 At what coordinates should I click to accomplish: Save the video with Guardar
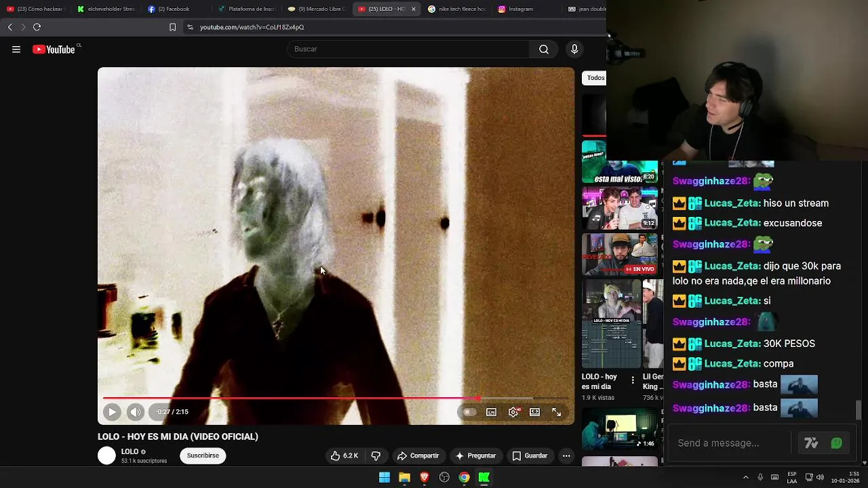[x=530, y=455]
